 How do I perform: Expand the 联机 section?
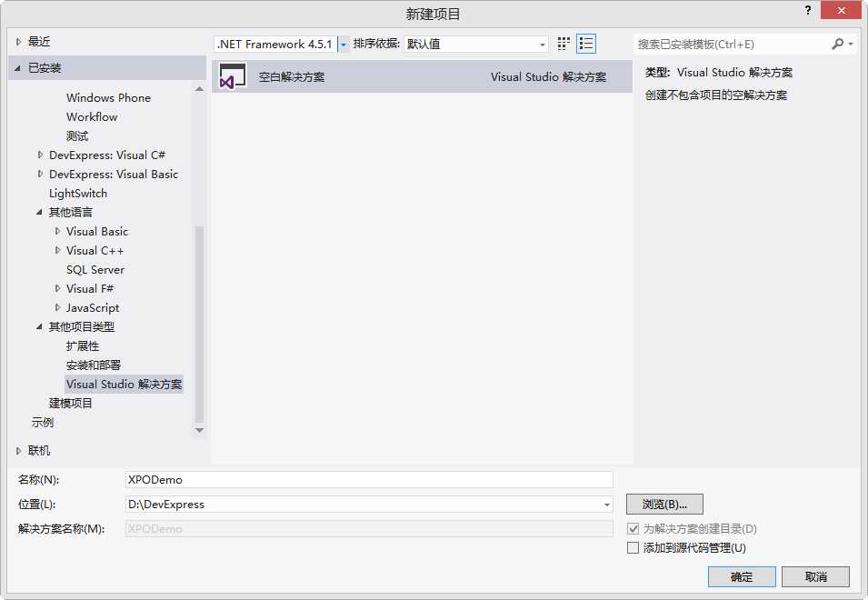19,450
